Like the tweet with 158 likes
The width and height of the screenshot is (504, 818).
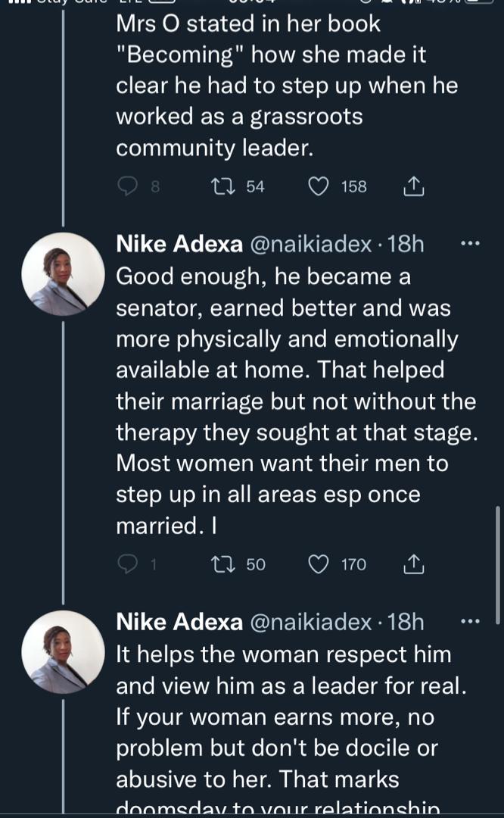point(319,186)
